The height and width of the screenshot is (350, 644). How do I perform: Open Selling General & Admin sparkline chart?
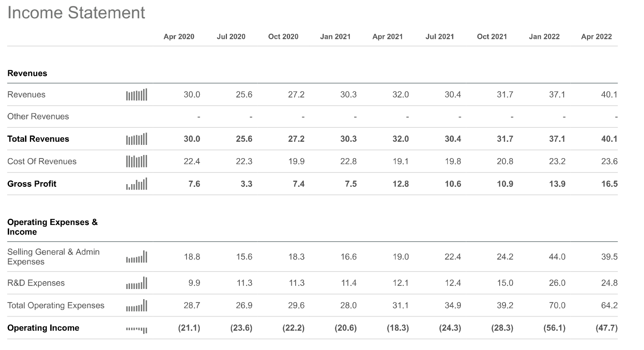pyautogui.click(x=137, y=257)
